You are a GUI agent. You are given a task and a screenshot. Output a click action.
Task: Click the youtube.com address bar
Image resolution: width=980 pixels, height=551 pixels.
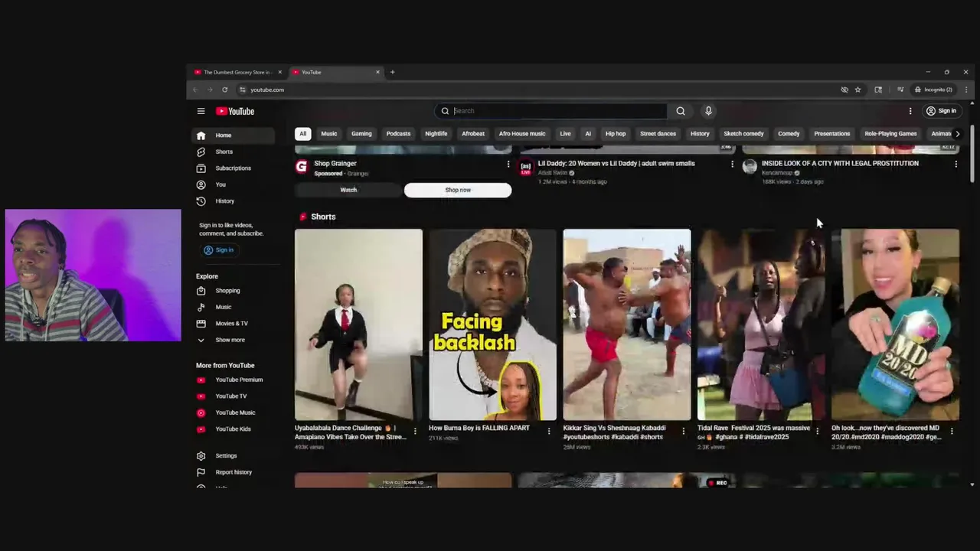(536, 90)
